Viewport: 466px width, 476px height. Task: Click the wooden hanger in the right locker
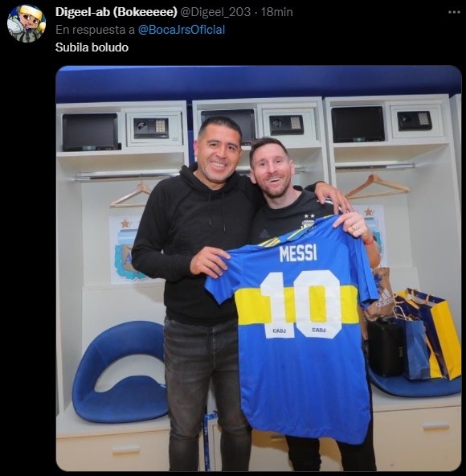[377, 187]
